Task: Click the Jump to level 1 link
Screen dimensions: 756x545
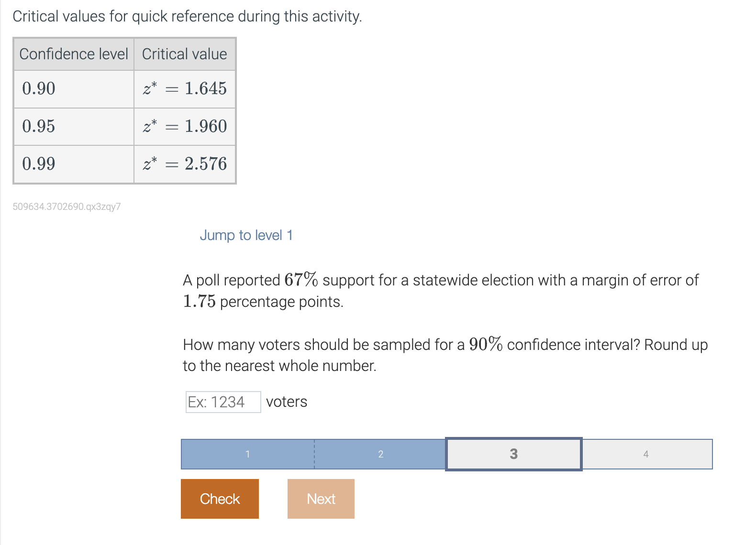Action: pyautogui.click(x=246, y=235)
